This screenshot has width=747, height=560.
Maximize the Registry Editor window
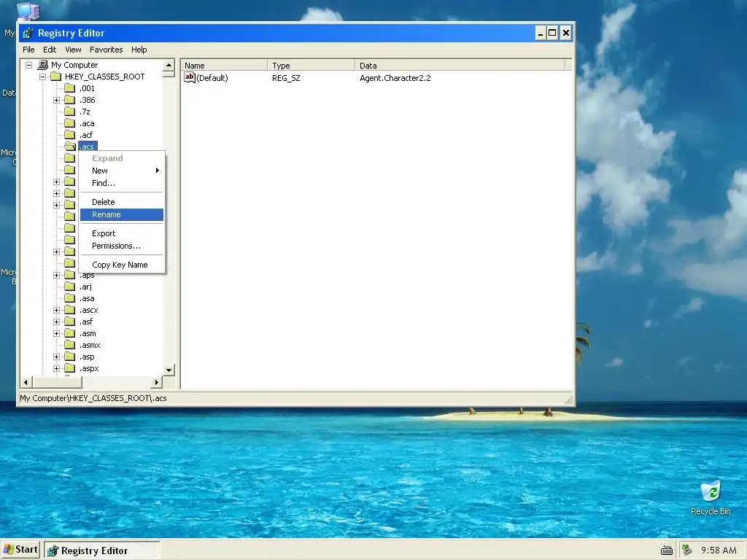[552, 33]
